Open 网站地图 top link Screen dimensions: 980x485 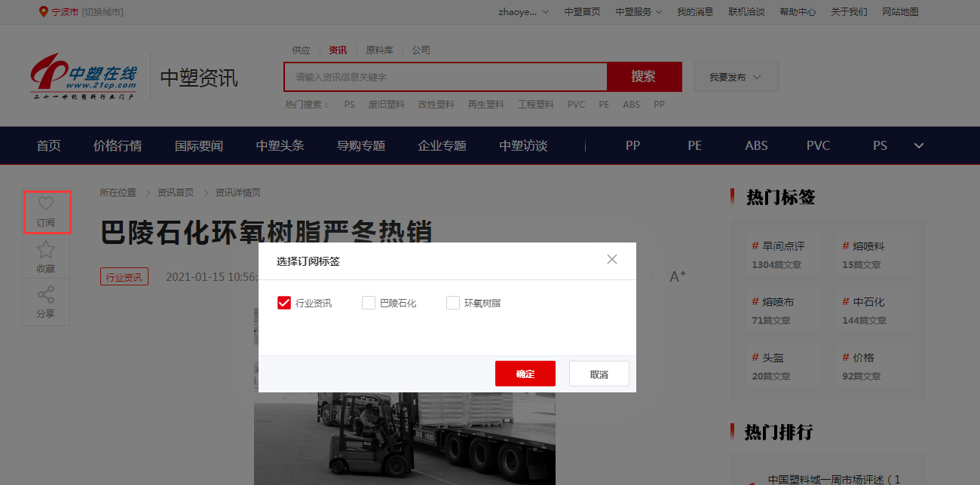[x=900, y=12]
